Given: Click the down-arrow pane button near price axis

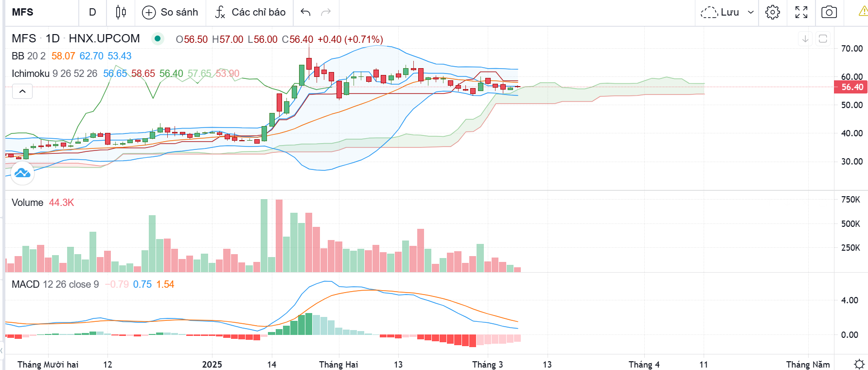Looking at the screenshot, I should coord(805,38).
